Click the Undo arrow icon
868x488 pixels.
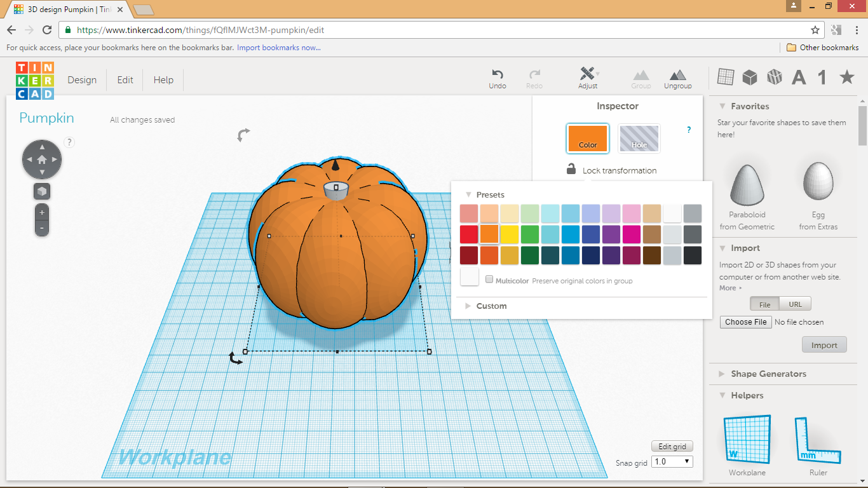[497, 74]
